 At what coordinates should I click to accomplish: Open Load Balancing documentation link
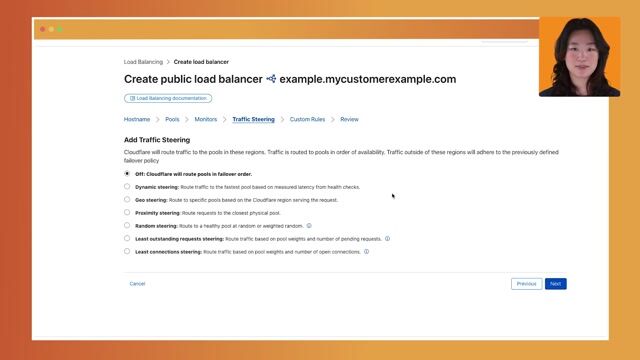pos(168,98)
